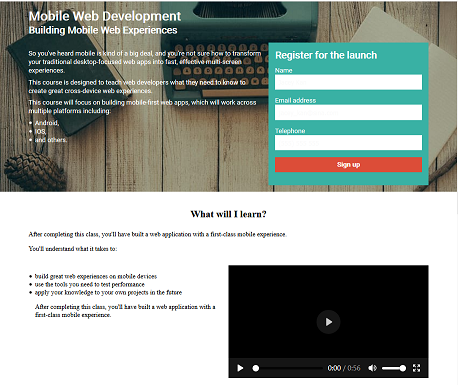This screenshot has height=385, width=458.
Task: Click the play icon in video control bar
Action: click(x=240, y=368)
